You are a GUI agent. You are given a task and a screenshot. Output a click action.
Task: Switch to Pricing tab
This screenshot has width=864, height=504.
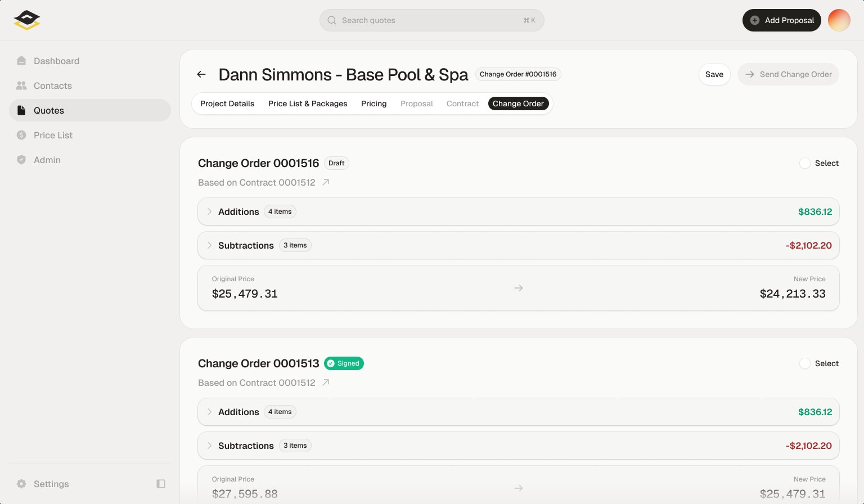(374, 103)
